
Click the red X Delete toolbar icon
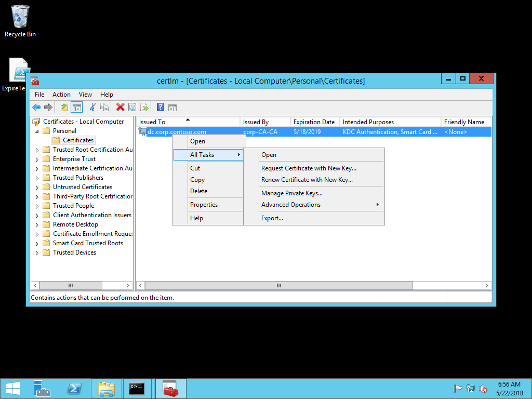pyautogui.click(x=120, y=108)
